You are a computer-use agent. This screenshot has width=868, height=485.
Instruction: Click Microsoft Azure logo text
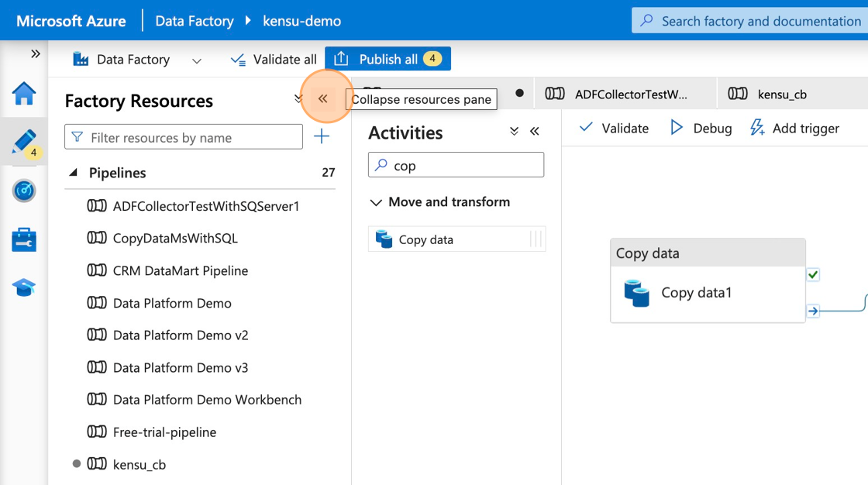click(71, 21)
